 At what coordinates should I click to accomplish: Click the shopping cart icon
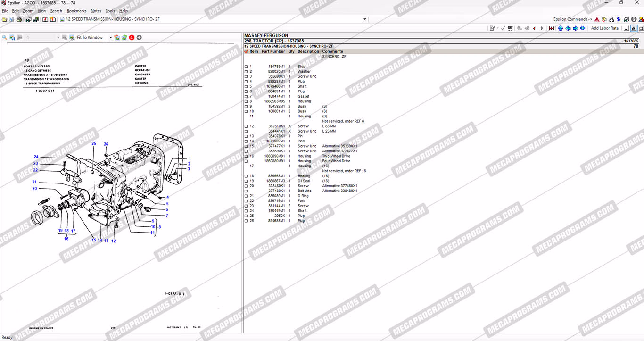[510, 28]
